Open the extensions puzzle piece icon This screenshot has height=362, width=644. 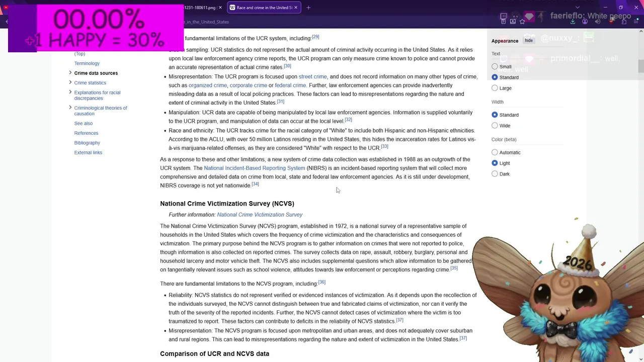tap(624, 22)
